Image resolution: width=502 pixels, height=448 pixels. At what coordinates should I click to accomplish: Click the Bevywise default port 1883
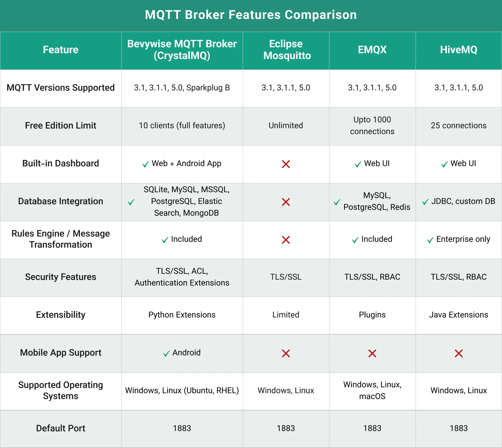pyautogui.click(x=182, y=428)
